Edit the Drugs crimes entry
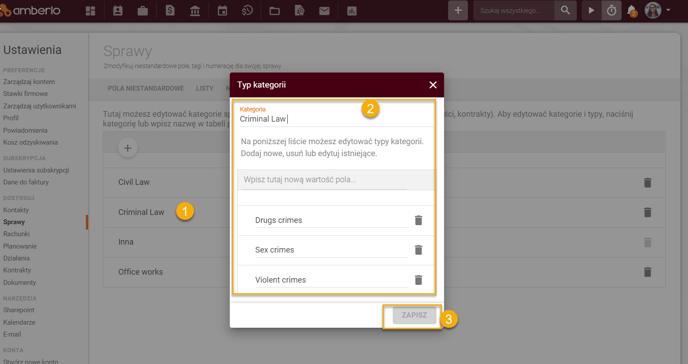This screenshot has width=688, height=364. point(331,220)
